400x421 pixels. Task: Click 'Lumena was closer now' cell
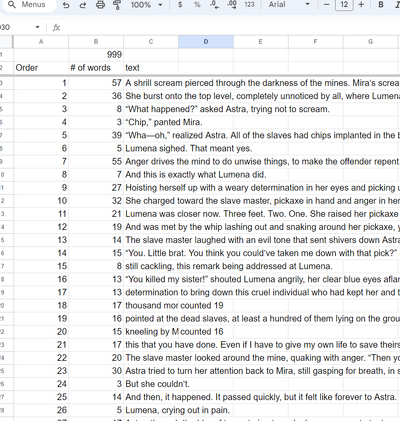point(262,214)
